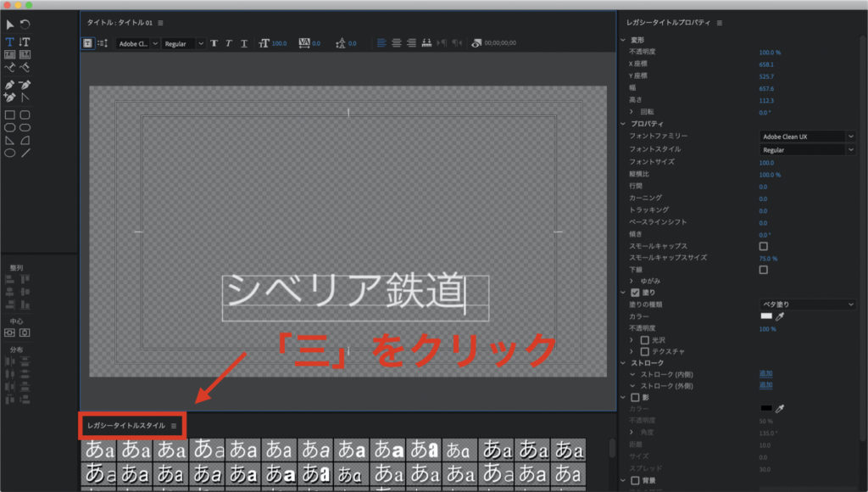The width and height of the screenshot is (868, 492).
Task: Click 追加 link for ストローク (外側)
Action: tap(766, 386)
